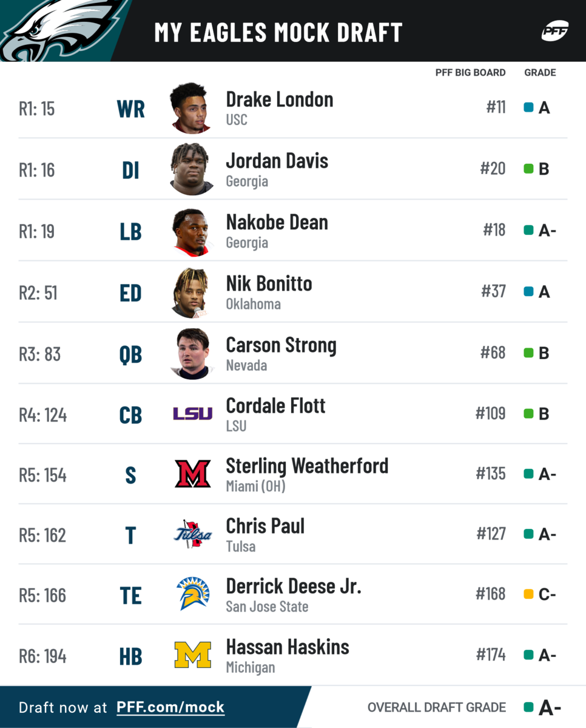Screen dimensions: 586x728
Task: Click the blue grade swatch for Drake London
Action: (x=528, y=108)
